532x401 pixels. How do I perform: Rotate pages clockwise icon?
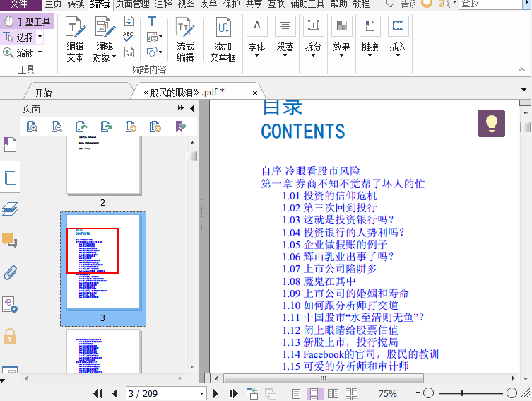click(106, 127)
